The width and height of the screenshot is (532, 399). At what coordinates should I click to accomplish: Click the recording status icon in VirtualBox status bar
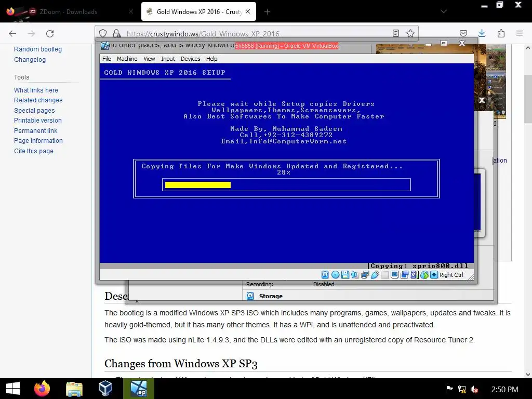404,275
